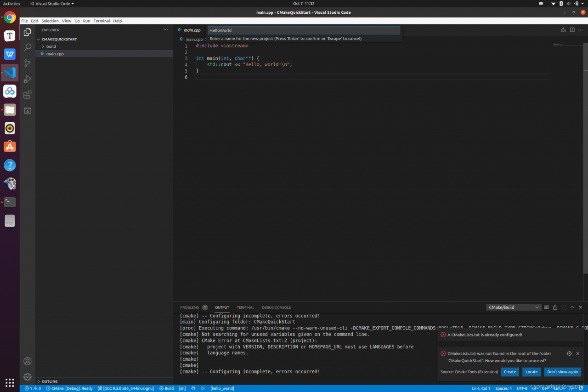Open Activities overview

pyautogui.click(x=12, y=4)
